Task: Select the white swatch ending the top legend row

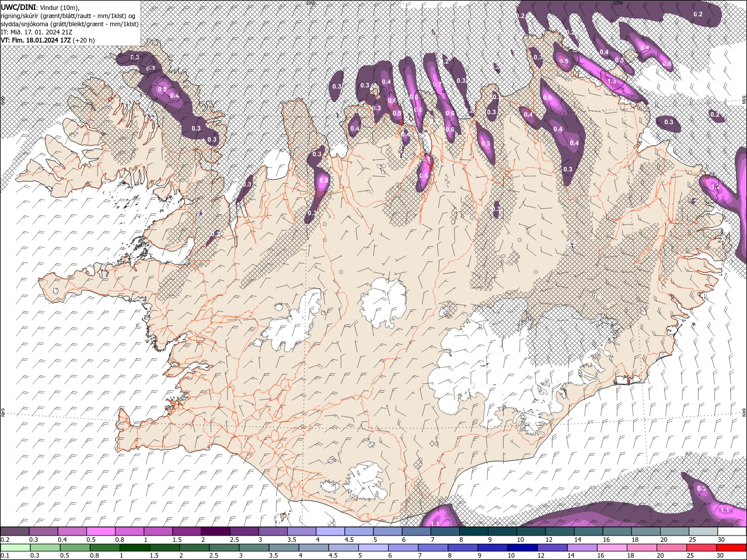Action: pyautogui.click(x=731, y=531)
